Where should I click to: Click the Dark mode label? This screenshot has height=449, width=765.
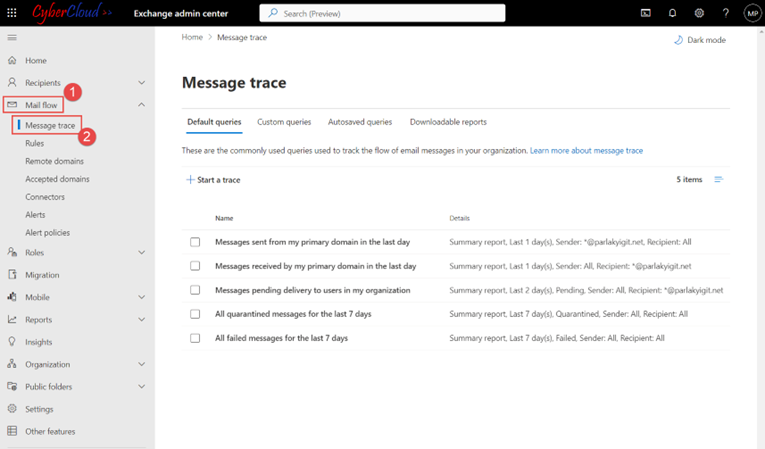(x=706, y=40)
